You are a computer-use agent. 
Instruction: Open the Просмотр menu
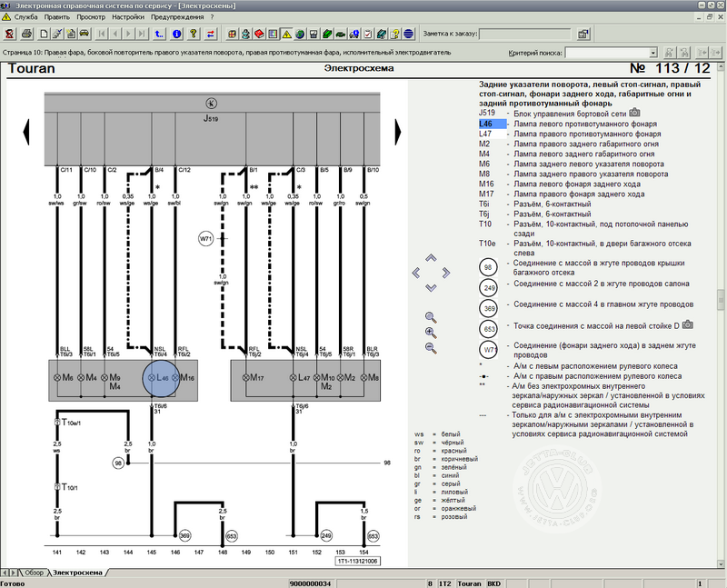[x=91, y=16]
